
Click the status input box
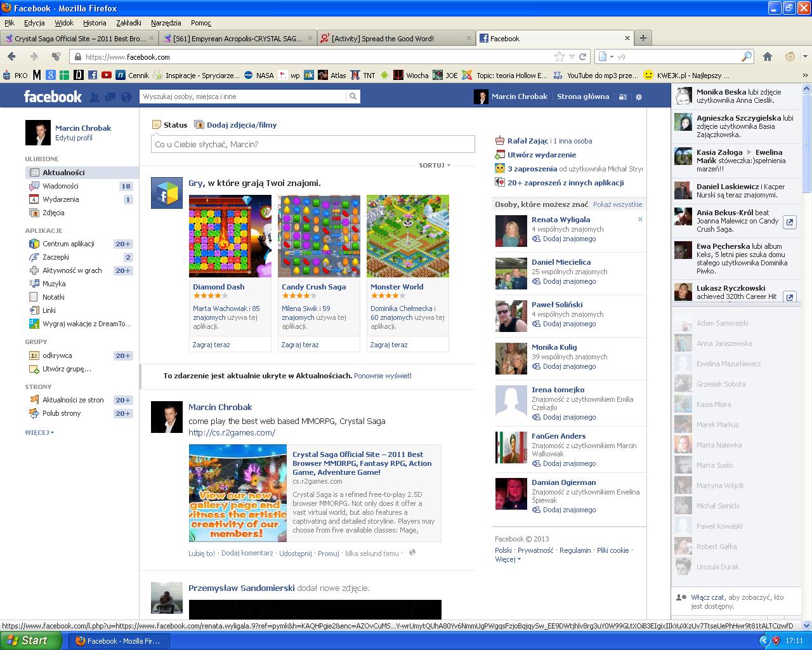tap(313, 144)
